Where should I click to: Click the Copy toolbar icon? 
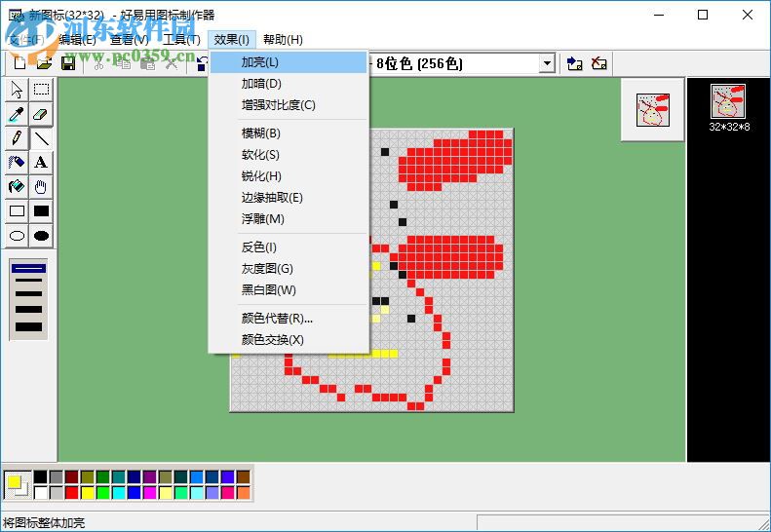pos(123,63)
